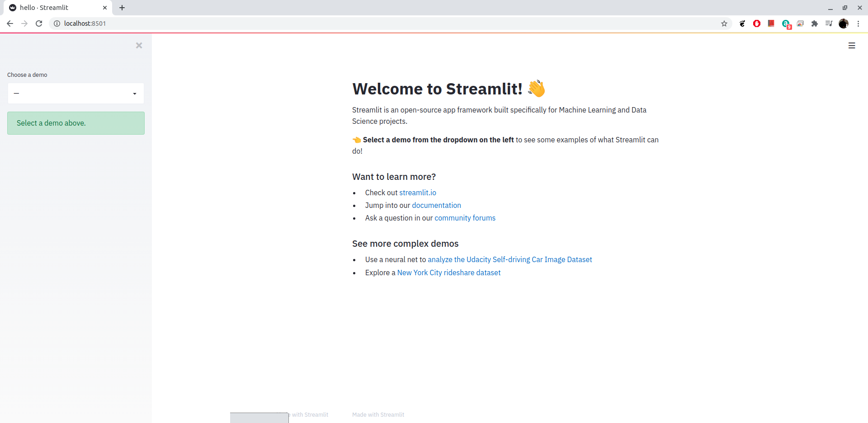View site information icon in address bar

[x=57, y=23]
